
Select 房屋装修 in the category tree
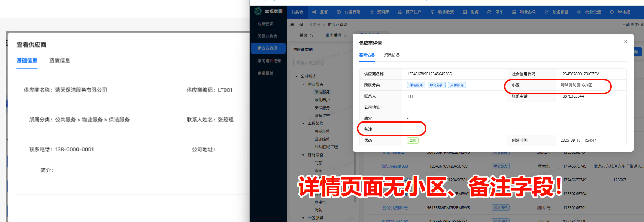tap(322, 131)
